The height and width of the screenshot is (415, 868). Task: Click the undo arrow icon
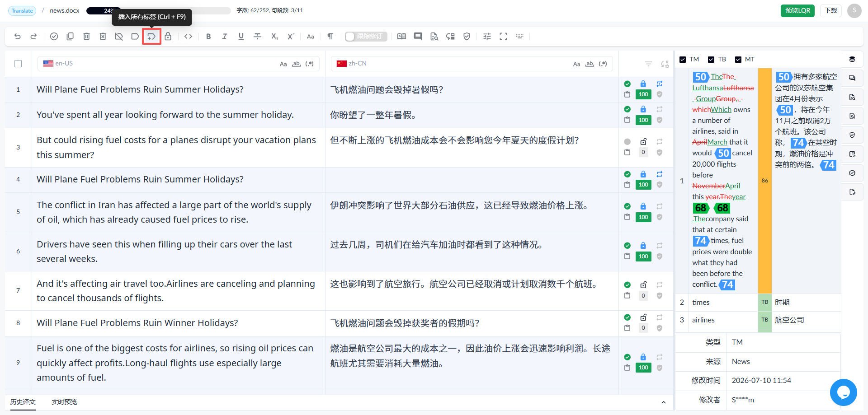coord(17,37)
